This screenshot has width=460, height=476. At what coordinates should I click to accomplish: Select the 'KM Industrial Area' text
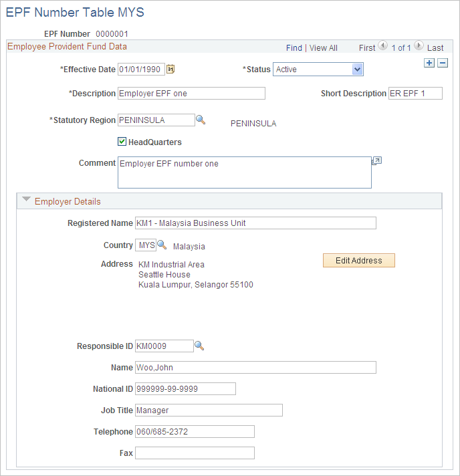click(171, 265)
